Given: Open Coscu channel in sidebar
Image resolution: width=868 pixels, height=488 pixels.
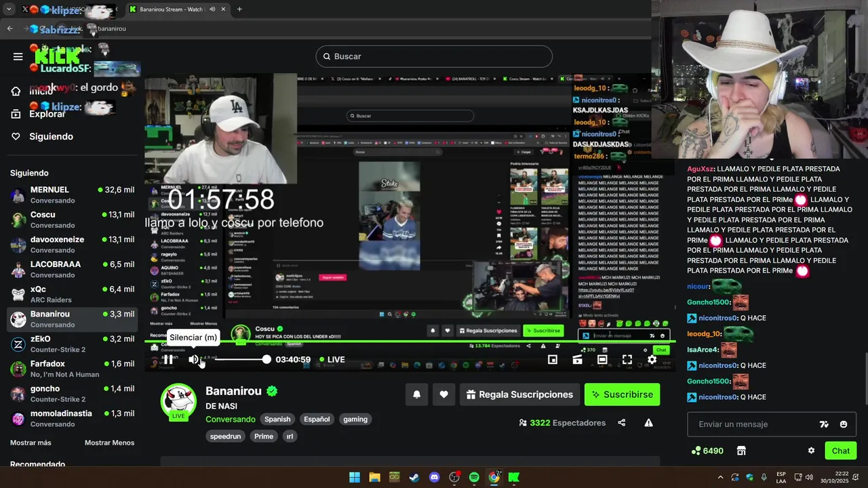Looking at the screenshot, I should (x=72, y=220).
